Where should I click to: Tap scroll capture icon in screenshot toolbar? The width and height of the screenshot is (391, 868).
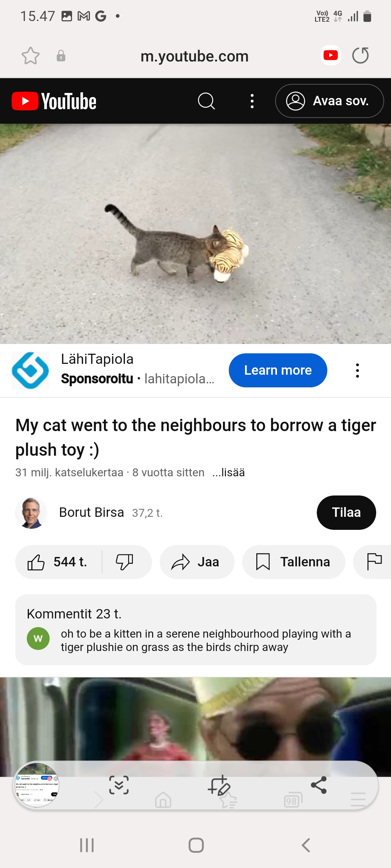[119, 785]
